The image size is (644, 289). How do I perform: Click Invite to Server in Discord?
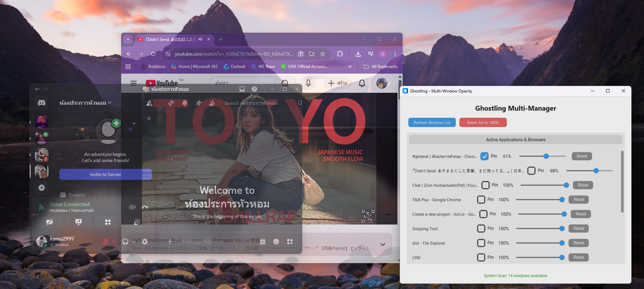[x=106, y=174]
